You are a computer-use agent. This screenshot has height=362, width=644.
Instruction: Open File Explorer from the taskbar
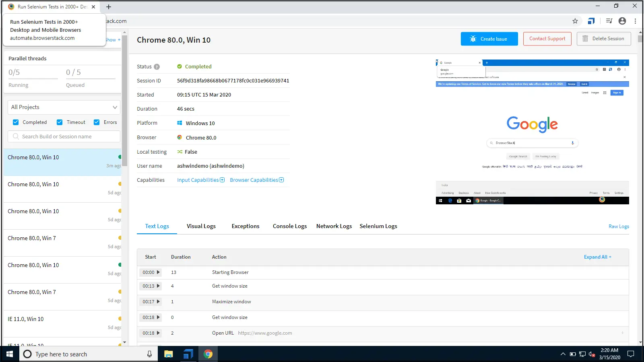pyautogui.click(x=168, y=354)
